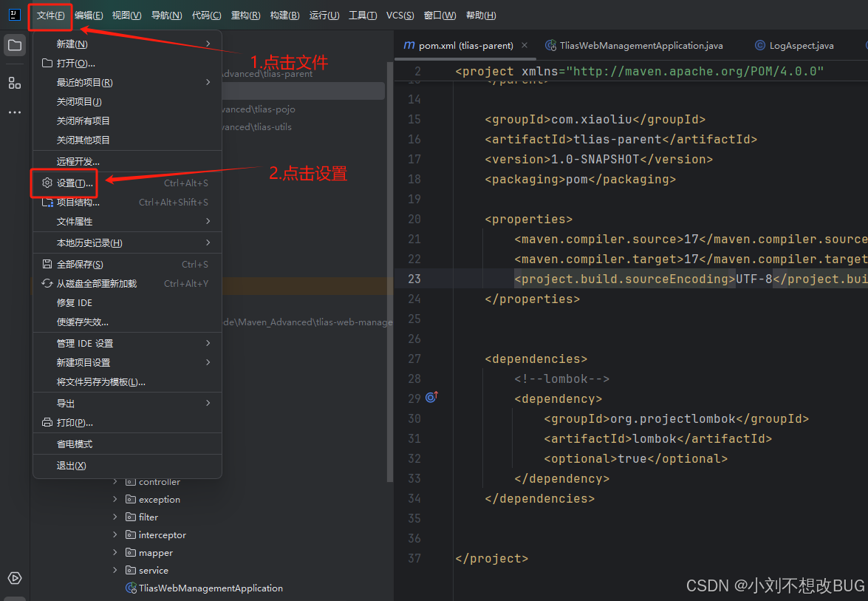Click the Save All disk icon
This screenshot has height=601, width=868.
(47, 264)
